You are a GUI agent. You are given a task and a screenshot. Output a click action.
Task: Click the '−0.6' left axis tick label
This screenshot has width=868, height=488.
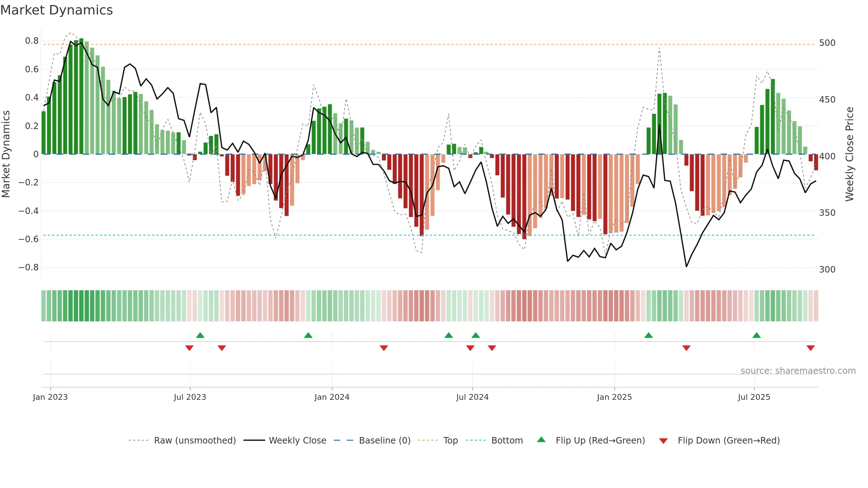point(29,239)
